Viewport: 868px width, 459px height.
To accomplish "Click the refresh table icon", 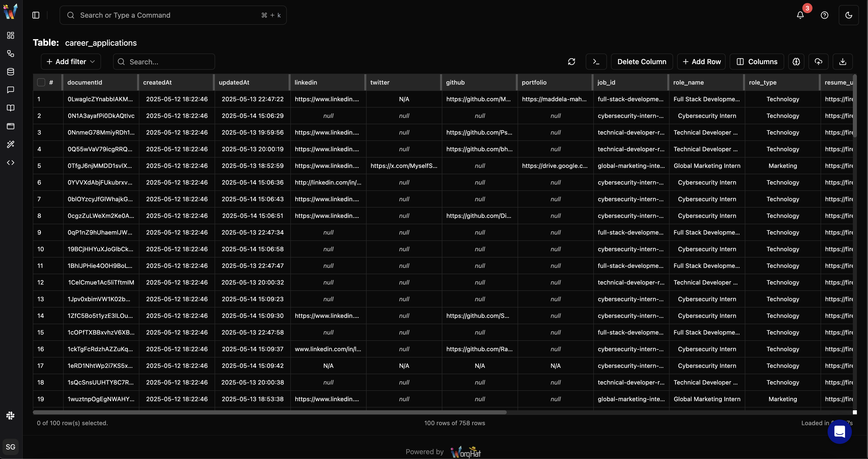I will point(572,62).
